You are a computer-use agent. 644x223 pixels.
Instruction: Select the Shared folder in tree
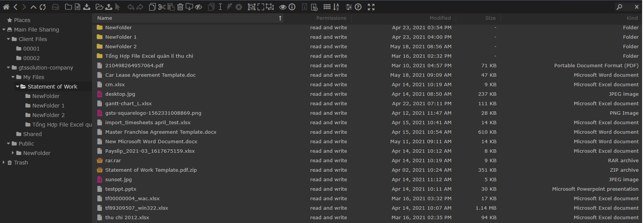32,134
